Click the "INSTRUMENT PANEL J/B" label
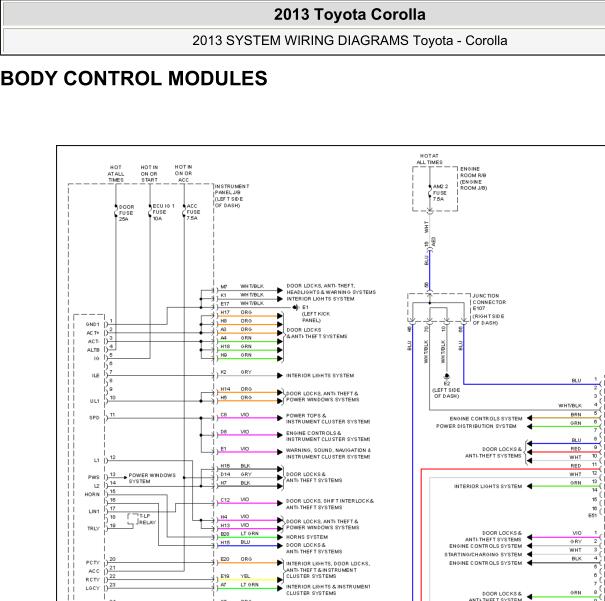Screen dimensions: 605x601 coord(232,196)
